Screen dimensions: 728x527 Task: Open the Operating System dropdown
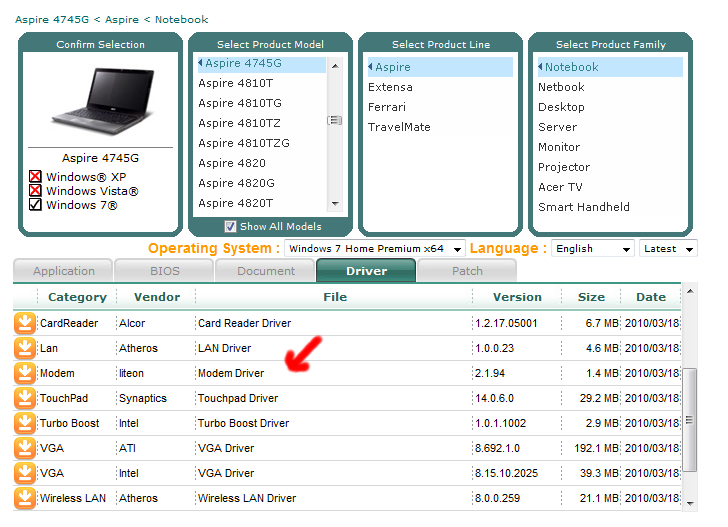tap(375, 248)
